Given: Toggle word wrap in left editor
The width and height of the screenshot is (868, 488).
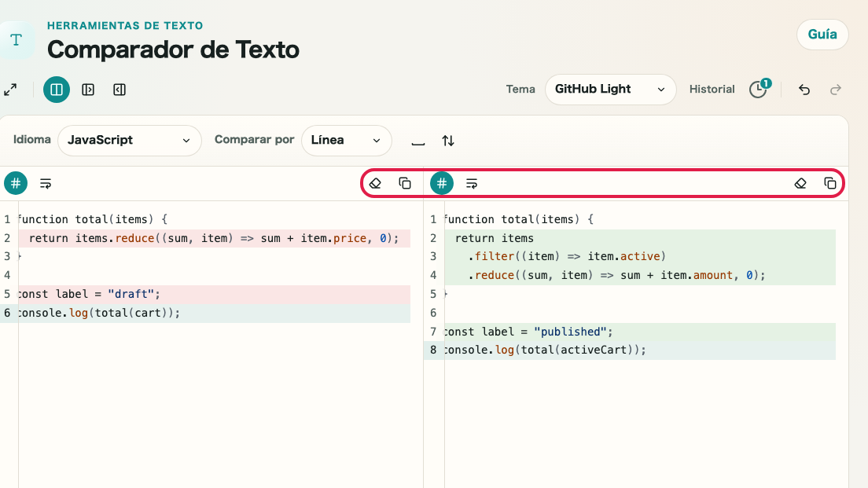Looking at the screenshot, I should pos(46,184).
